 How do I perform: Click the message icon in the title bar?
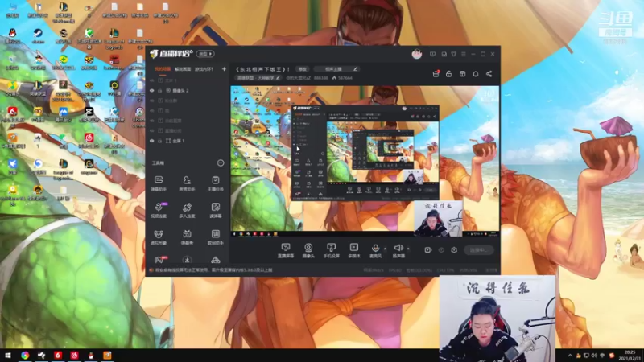[x=432, y=54]
